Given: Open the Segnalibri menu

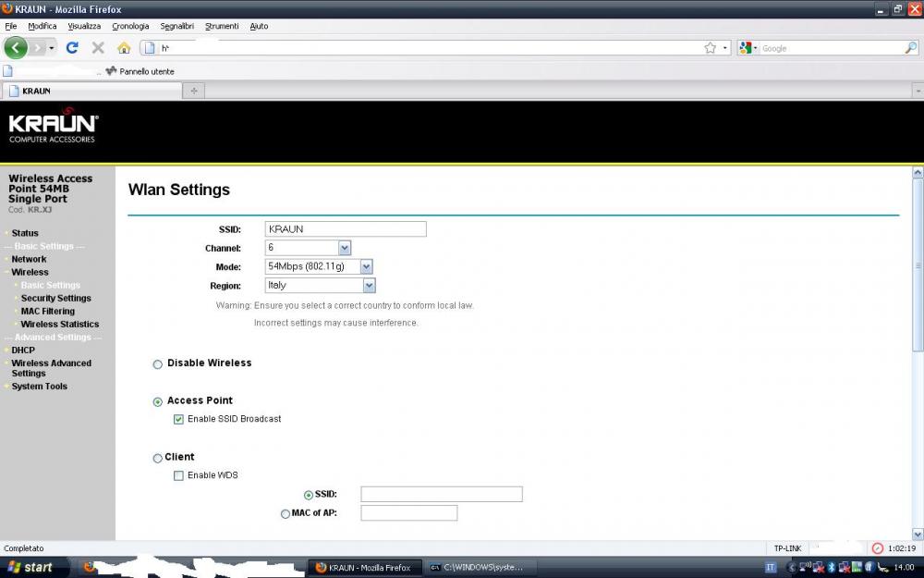Looking at the screenshot, I should [176, 26].
